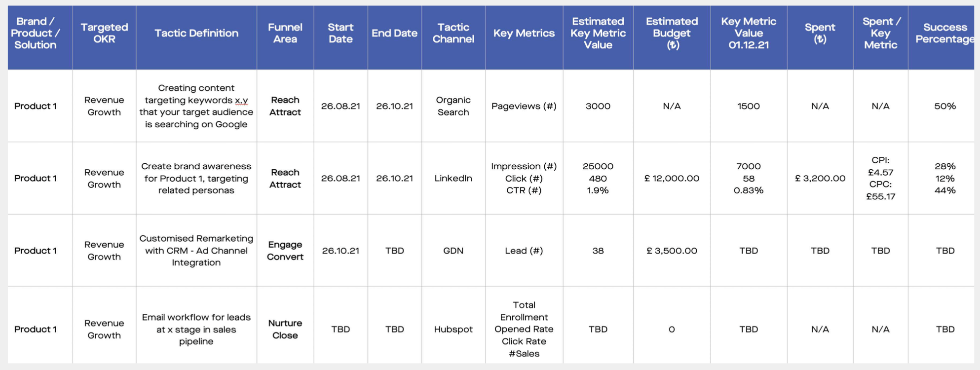This screenshot has width=980, height=370.
Task: Click the £ 3,500.00 budget cell
Action: tap(672, 251)
